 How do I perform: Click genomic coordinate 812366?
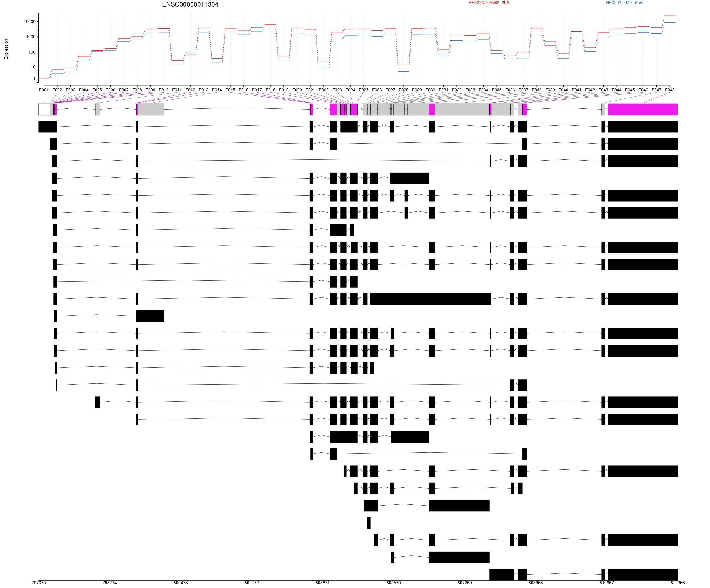pyautogui.click(x=677, y=583)
